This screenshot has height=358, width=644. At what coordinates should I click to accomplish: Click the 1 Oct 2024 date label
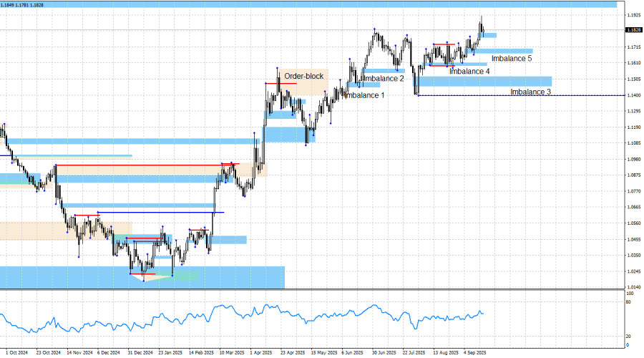pos(16,352)
